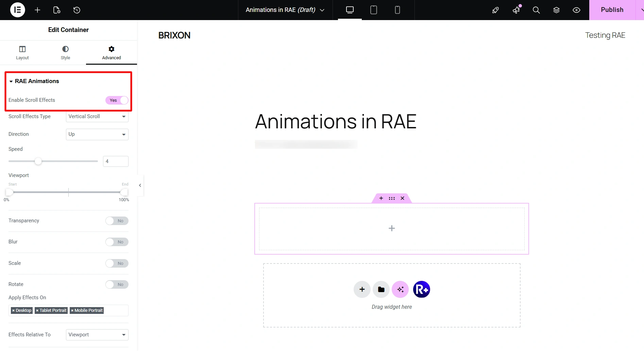Viewport: 644px width, 351px height.
Task: Switch to the Layout tab
Action: pos(22,53)
